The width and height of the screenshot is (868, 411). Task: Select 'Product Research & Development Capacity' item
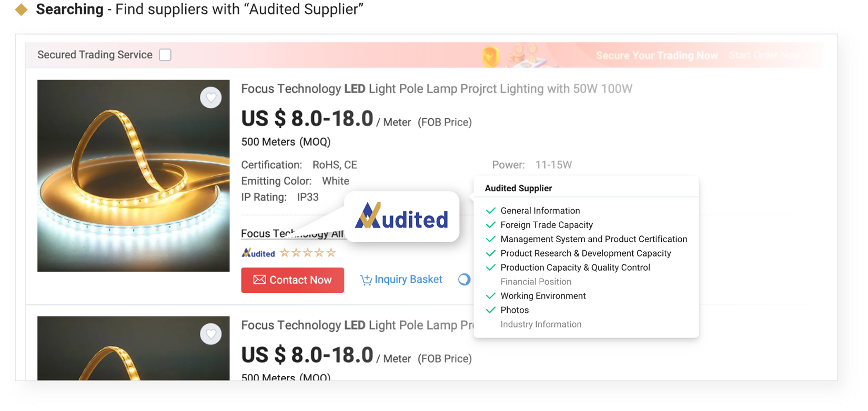click(586, 253)
